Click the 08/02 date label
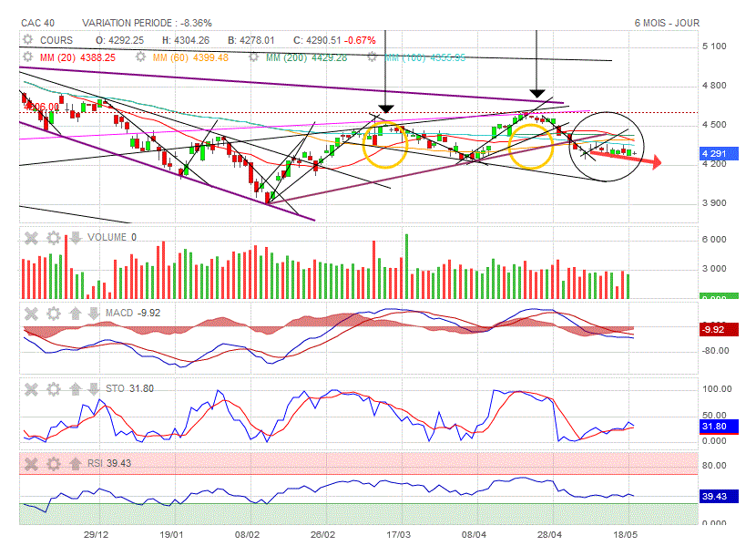Image resolution: width=756 pixels, height=546 pixels. point(247,535)
